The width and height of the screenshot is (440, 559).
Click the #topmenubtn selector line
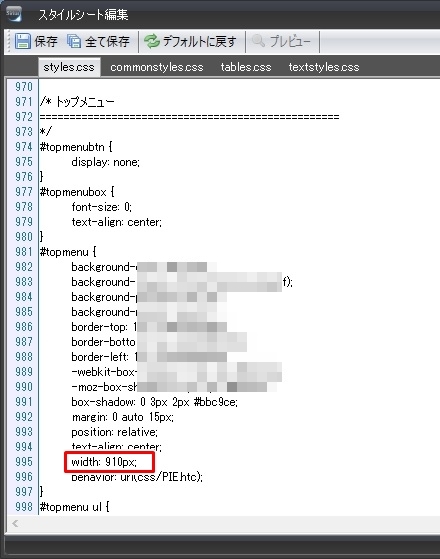point(76,147)
